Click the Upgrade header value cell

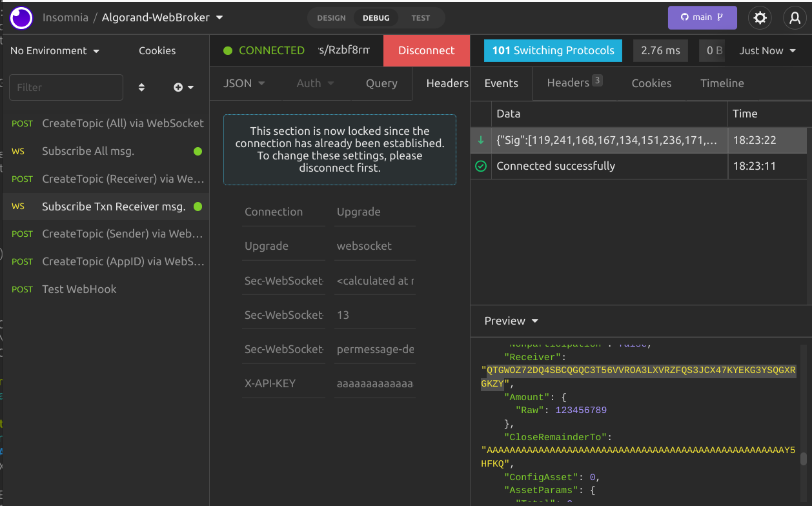376,212
